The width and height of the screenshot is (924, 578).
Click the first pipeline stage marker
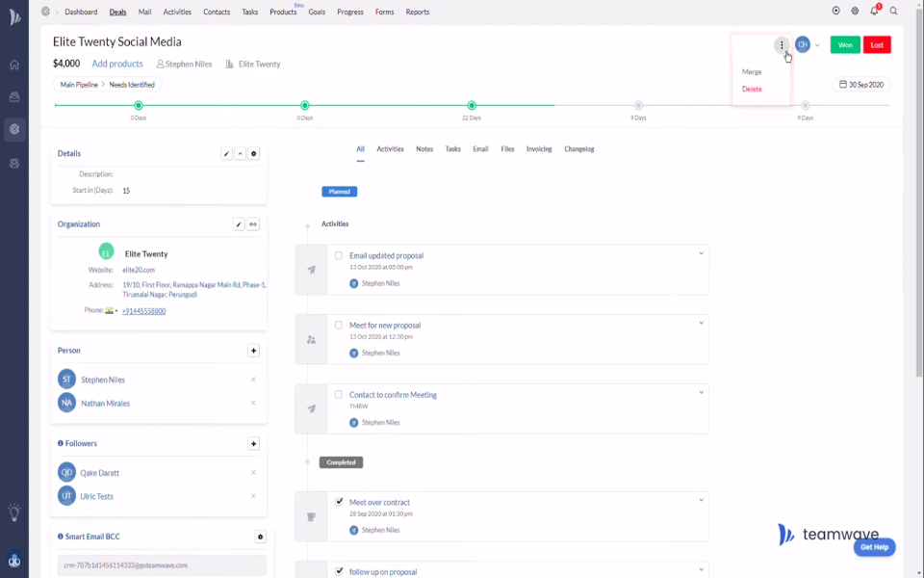[139, 106]
